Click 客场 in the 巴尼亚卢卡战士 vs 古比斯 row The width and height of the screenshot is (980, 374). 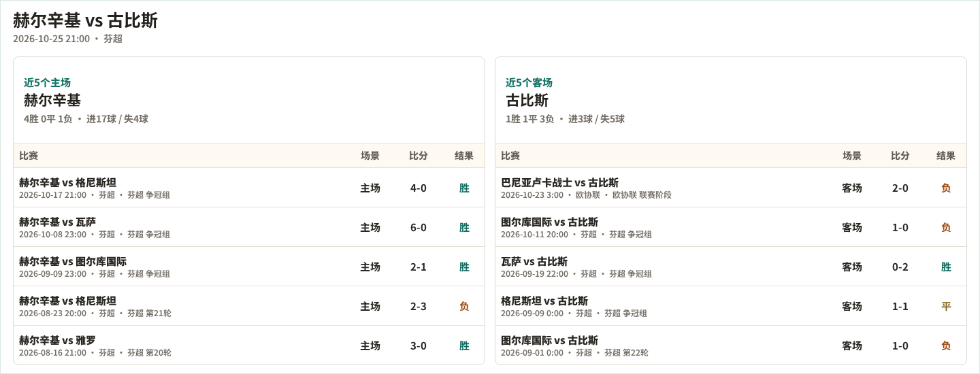click(x=852, y=188)
